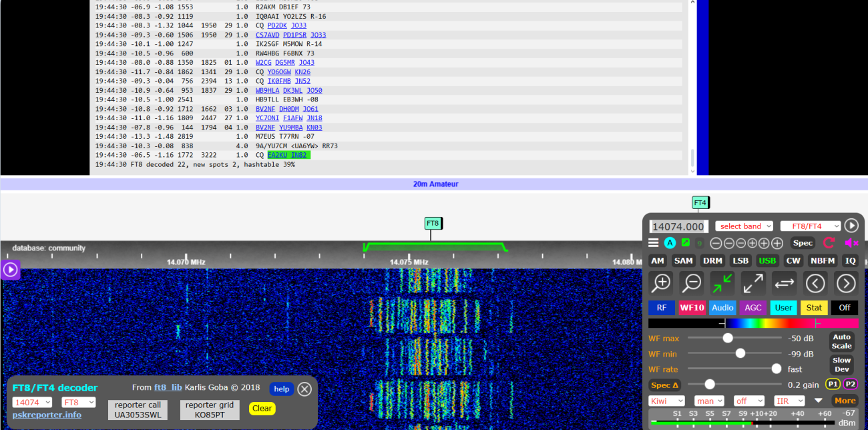Shift frequency left with the circled chevron icon
Image resolution: width=868 pixels, height=430 pixels.
pyautogui.click(x=815, y=283)
